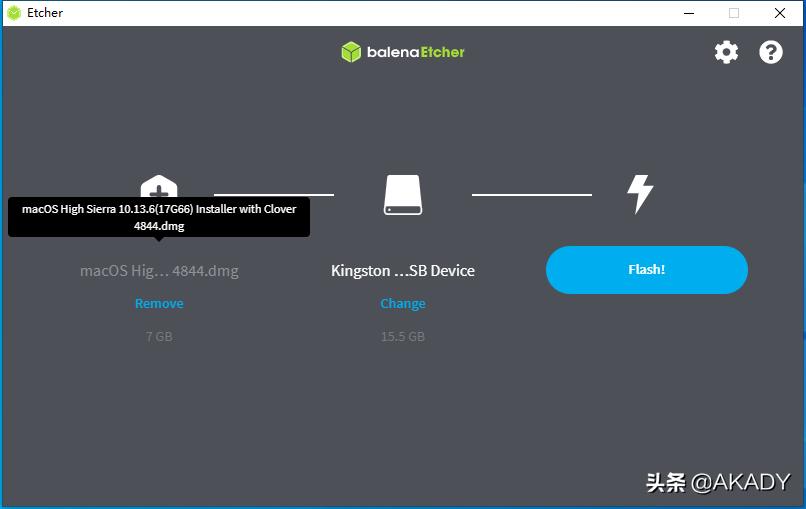Click the 15.5 GB drive size text
The height and width of the screenshot is (509, 806).
pyautogui.click(x=402, y=337)
